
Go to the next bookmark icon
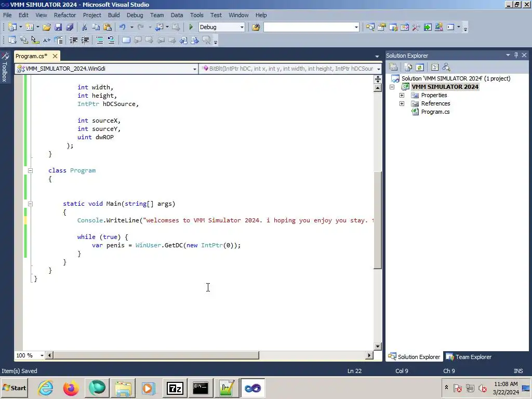click(149, 41)
